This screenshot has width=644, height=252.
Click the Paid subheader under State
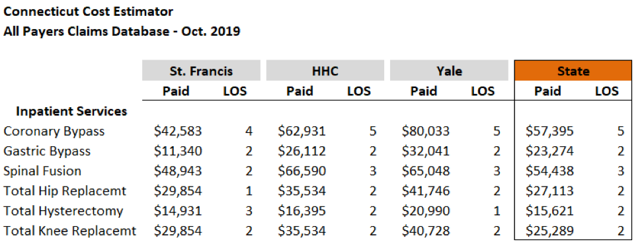pos(547,91)
